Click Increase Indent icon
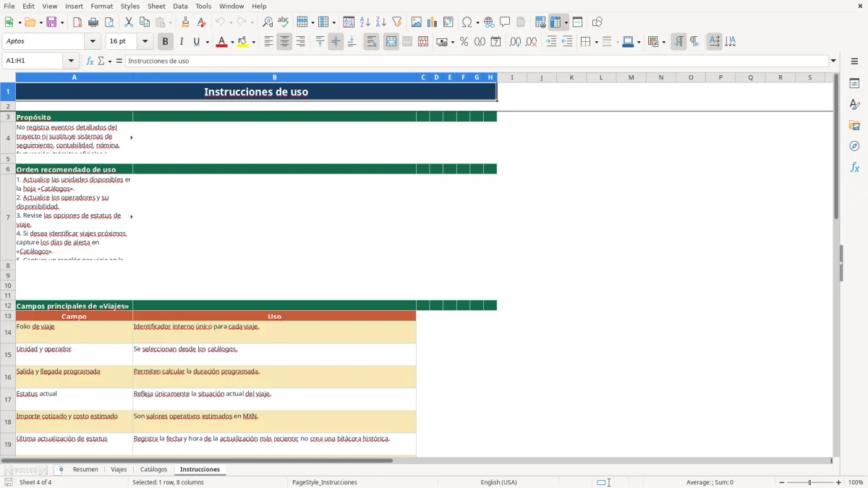This screenshot has height=488, width=868. pyautogui.click(x=551, y=42)
